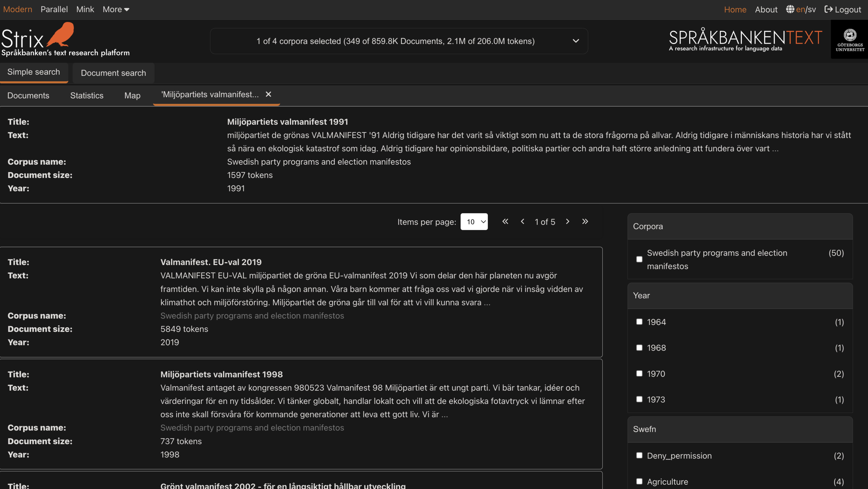Click the Year panel header
The image size is (868, 489).
coord(740,296)
